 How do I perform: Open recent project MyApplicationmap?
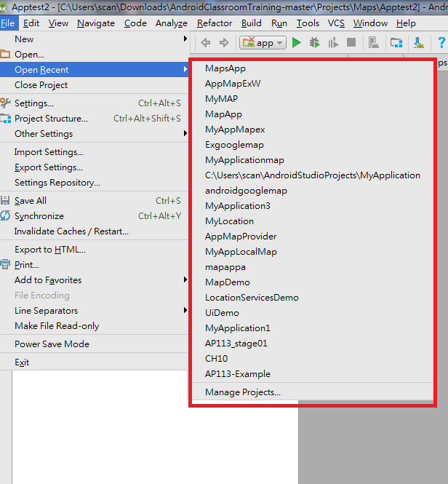point(313,160)
